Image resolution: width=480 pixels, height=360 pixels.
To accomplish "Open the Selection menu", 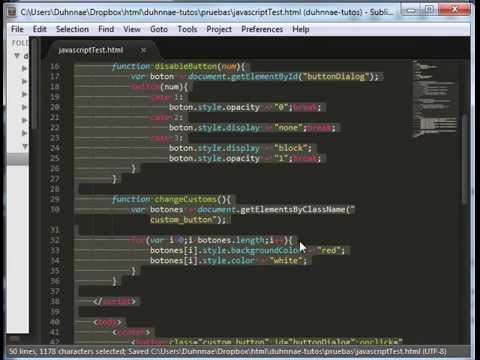I will pos(72,29).
